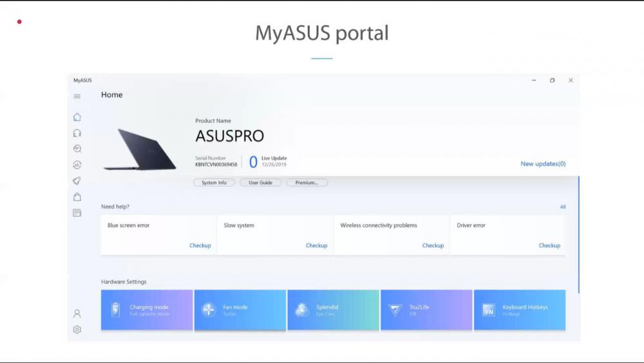Open the news article sidebar icon
Viewport: 644px width, 363px height.
coord(77,212)
